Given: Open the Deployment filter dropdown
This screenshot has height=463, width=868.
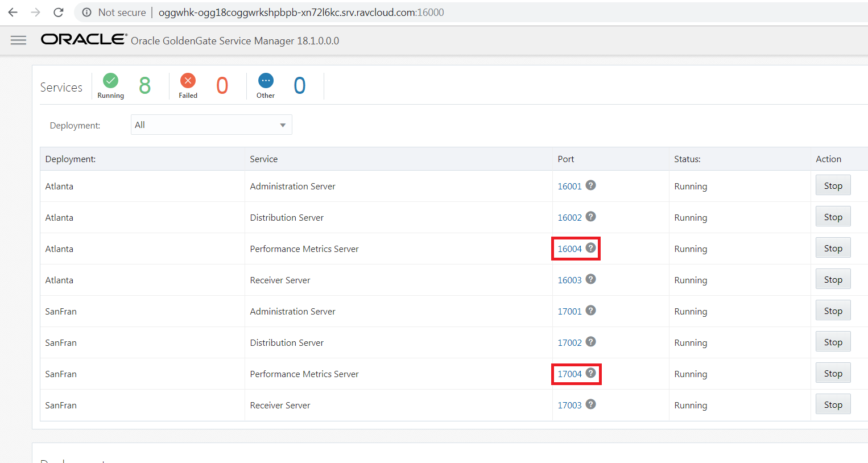Looking at the screenshot, I should click(212, 125).
